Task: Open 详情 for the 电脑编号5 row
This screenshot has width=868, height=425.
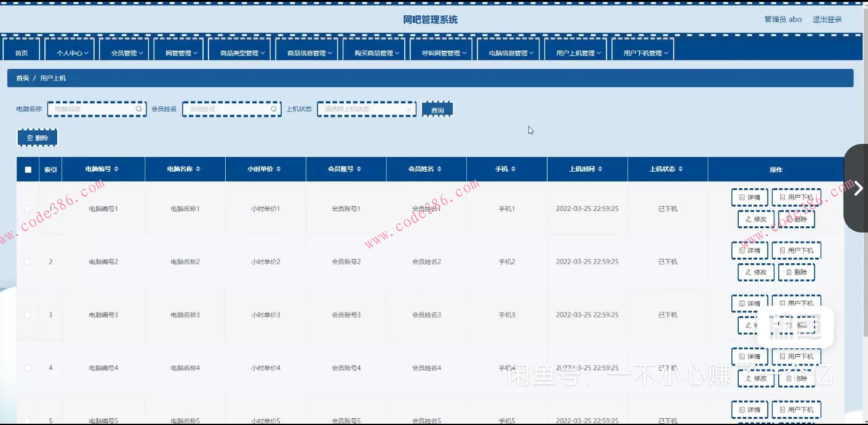Action: (x=749, y=410)
